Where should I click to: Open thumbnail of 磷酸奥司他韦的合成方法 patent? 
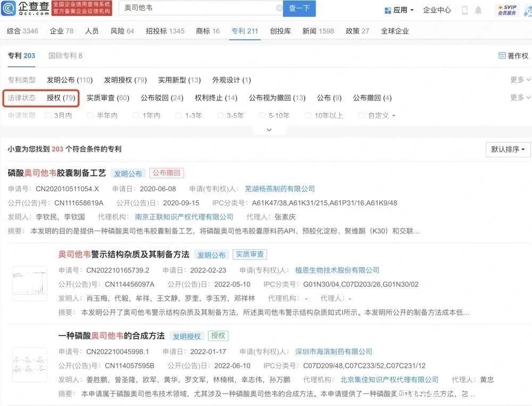click(29, 365)
